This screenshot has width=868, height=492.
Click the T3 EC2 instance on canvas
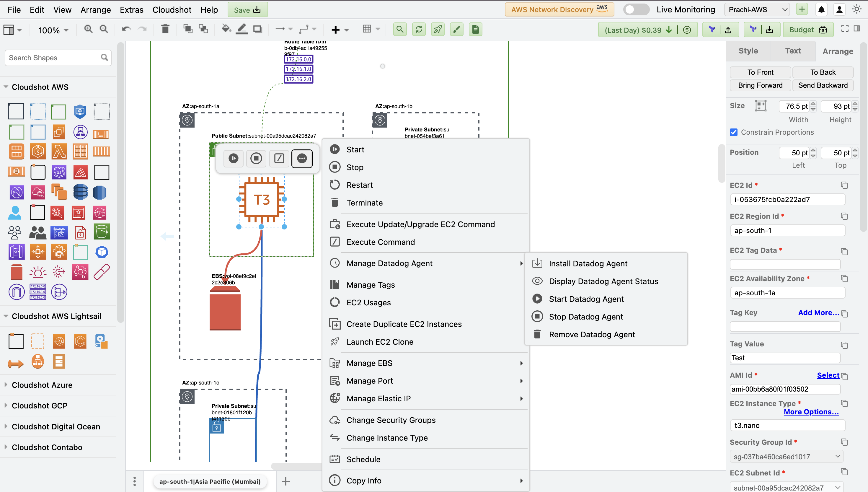pos(261,199)
